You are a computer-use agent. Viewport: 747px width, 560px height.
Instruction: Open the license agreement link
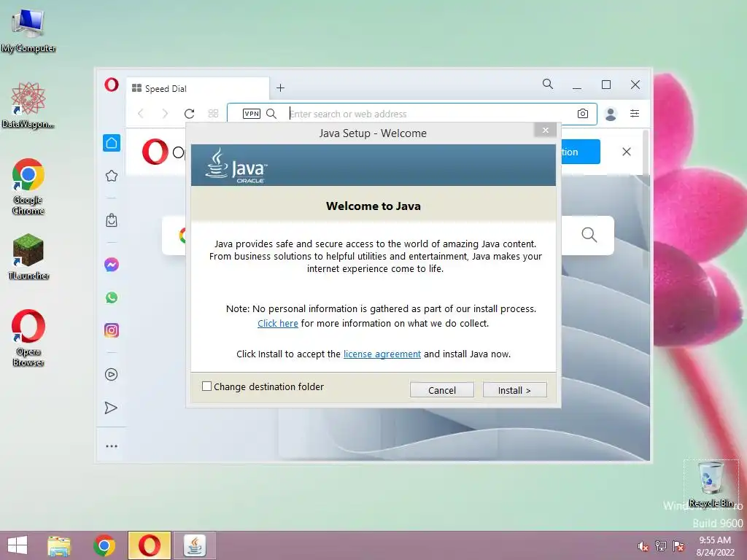pos(382,354)
